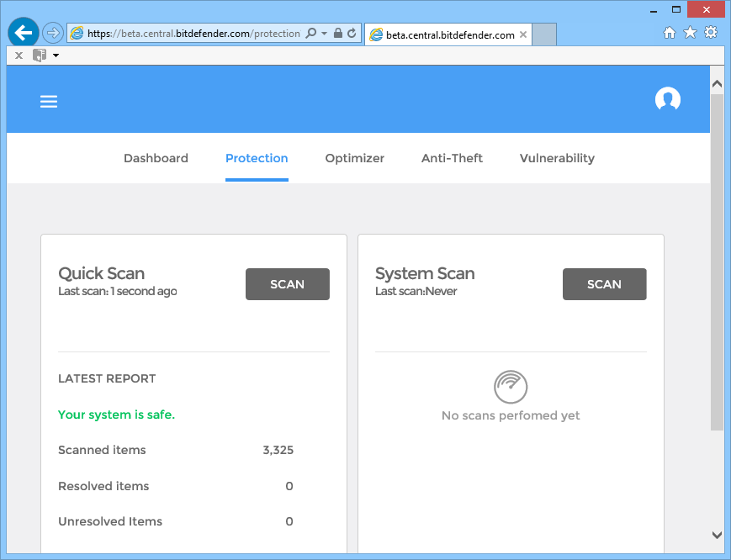Image resolution: width=731 pixels, height=560 pixels.
Task: Launch the System Scan
Action: [x=604, y=283]
